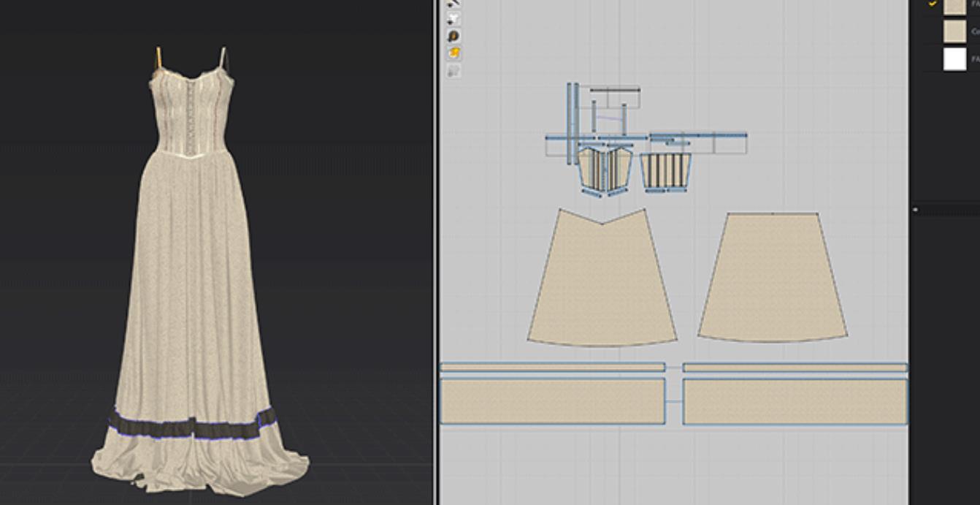The height and width of the screenshot is (505, 980).
Task: Select the thin strip above left ruffle rectangle
Action: pos(553,367)
